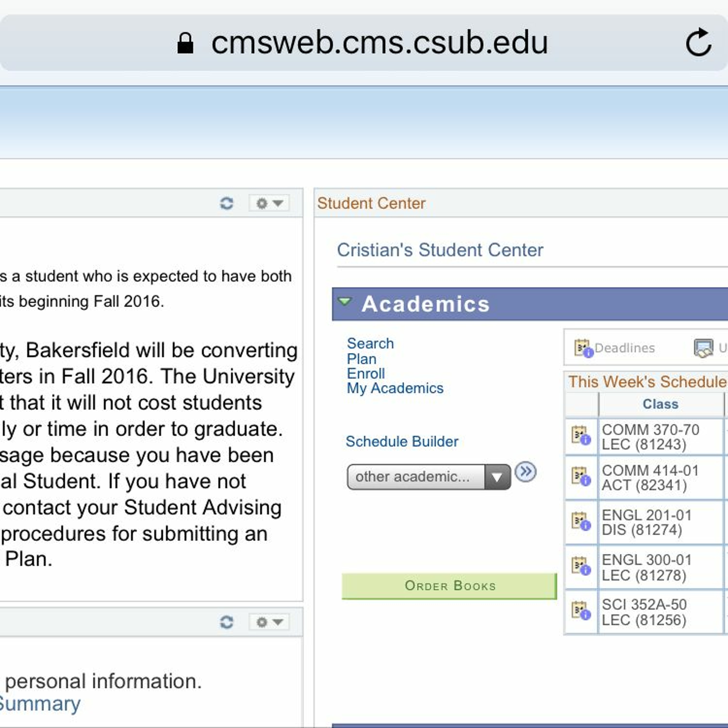Launch Schedule Builder

tap(402, 441)
